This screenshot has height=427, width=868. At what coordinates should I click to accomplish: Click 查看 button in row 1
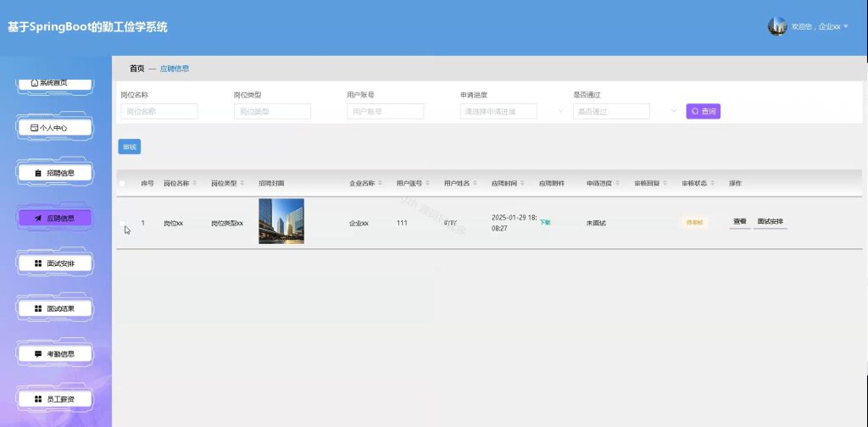tap(739, 221)
